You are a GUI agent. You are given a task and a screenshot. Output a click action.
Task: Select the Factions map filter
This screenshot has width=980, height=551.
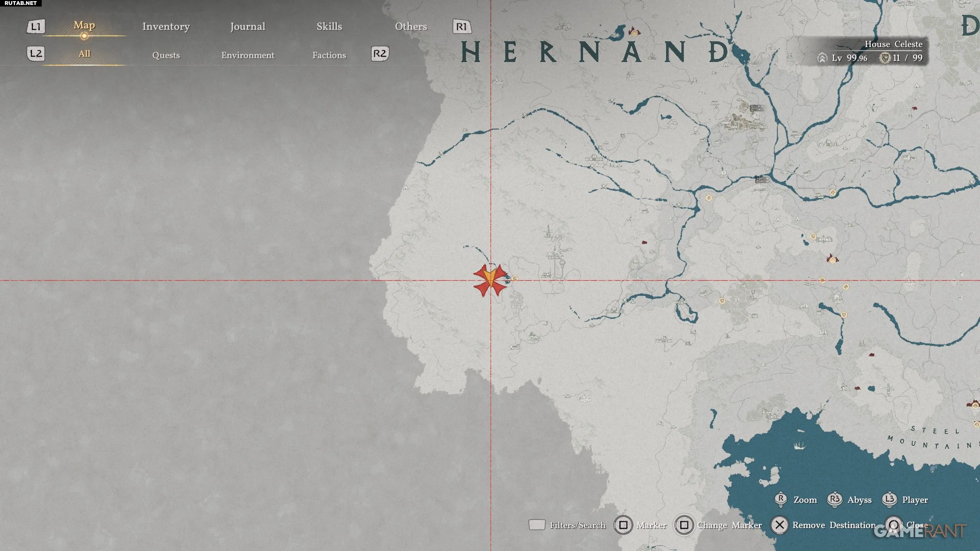coord(329,55)
